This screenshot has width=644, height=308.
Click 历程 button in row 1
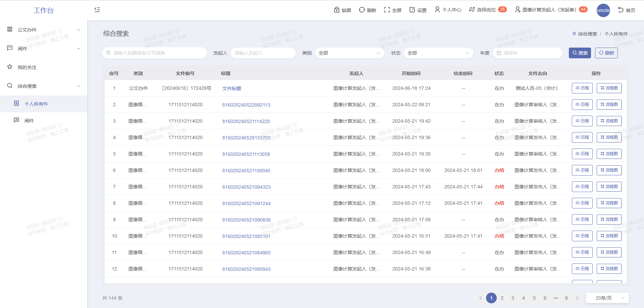582,88
